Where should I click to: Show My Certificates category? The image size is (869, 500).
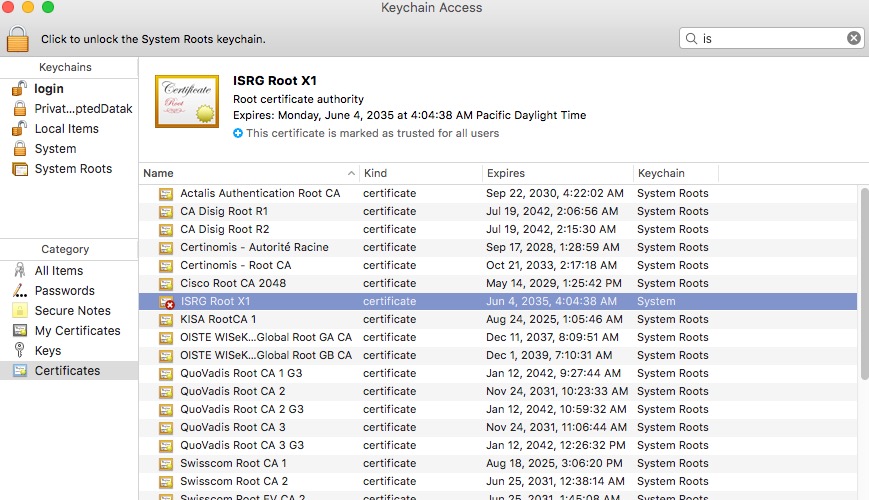click(77, 331)
